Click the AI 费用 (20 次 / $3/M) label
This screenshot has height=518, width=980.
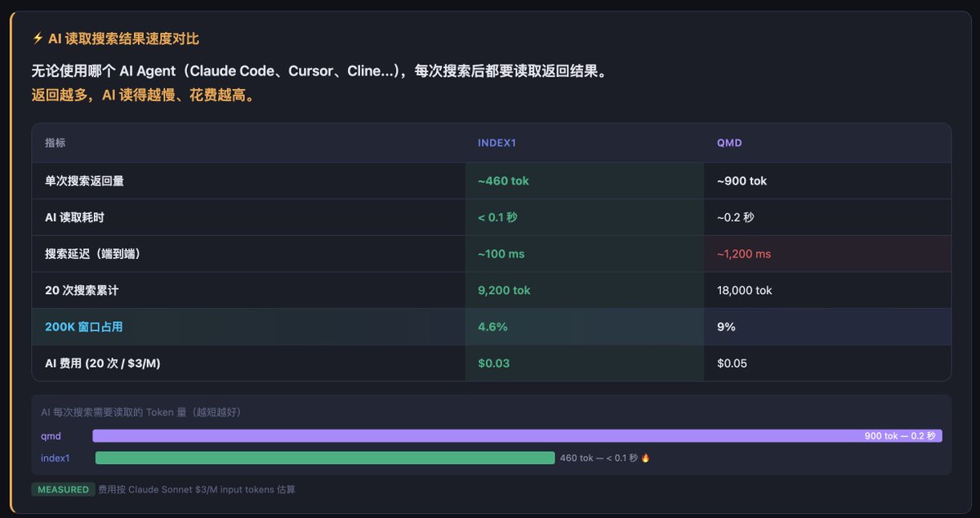(102, 363)
